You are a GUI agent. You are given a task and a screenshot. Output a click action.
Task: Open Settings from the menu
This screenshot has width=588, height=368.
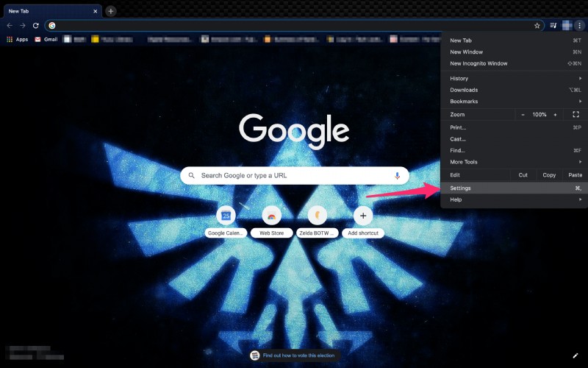(514, 188)
